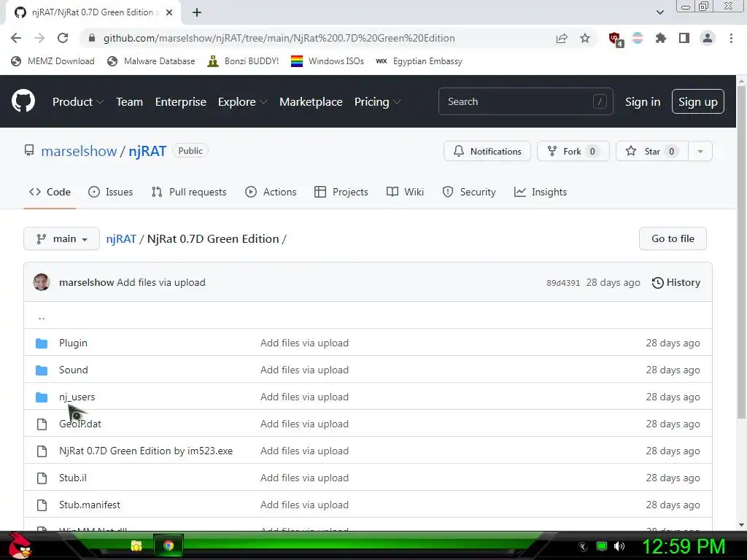This screenshot has height=560, width=747.
Task: Open the file explorer taskbar icon
Action: click(136, 545)
